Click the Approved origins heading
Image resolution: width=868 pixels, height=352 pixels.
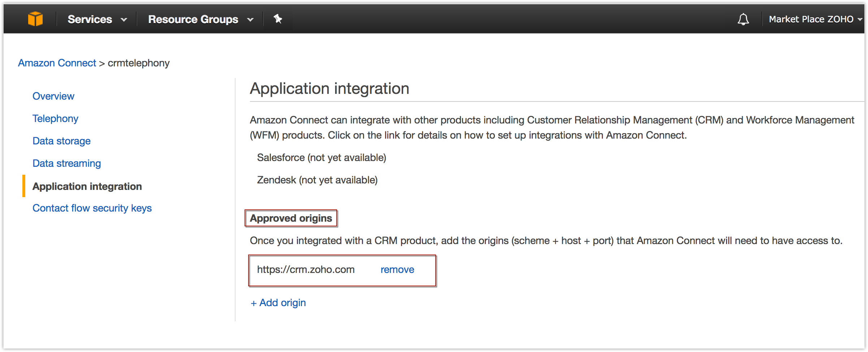tap(291, 218)
